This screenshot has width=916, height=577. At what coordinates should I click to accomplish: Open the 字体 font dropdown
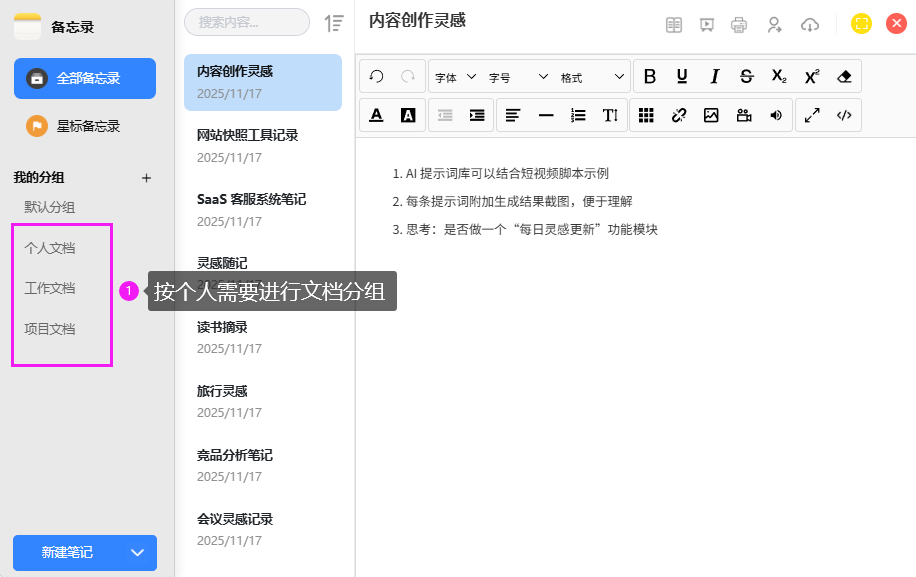point(455,77)
